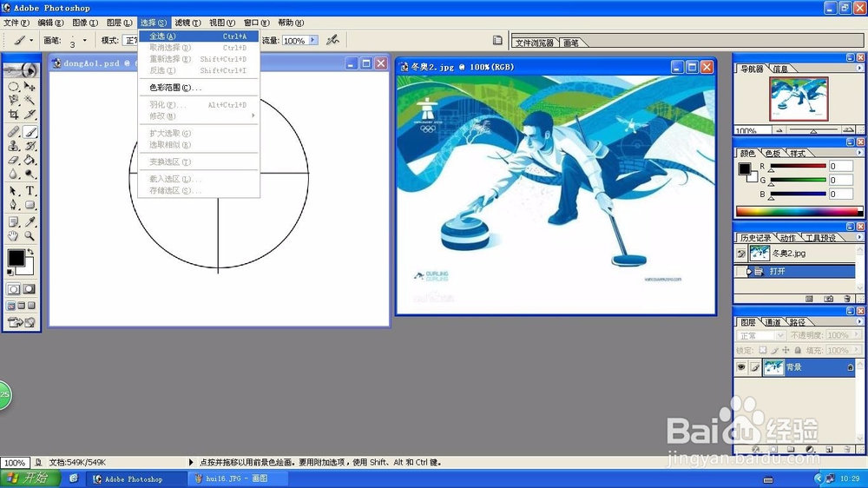Toggle lock transparent pixels in Layers panel
Viewport: 868px width, 488px height.
point(763,350)
